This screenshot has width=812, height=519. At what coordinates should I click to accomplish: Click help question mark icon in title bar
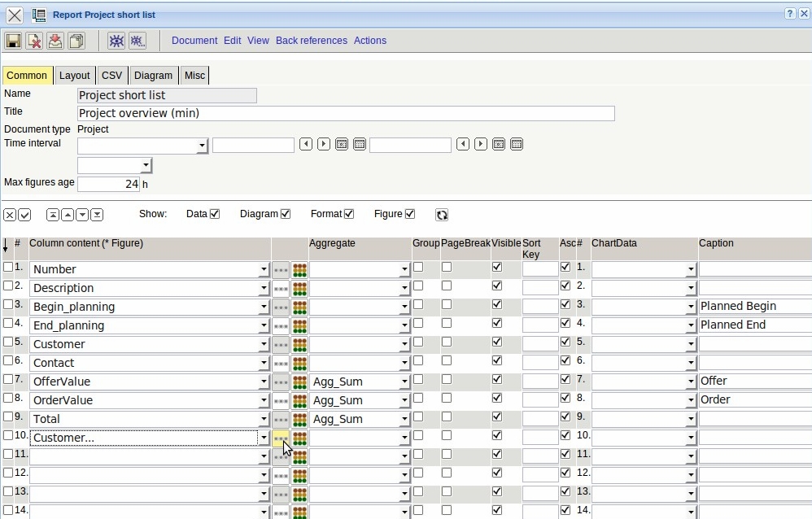790,15
